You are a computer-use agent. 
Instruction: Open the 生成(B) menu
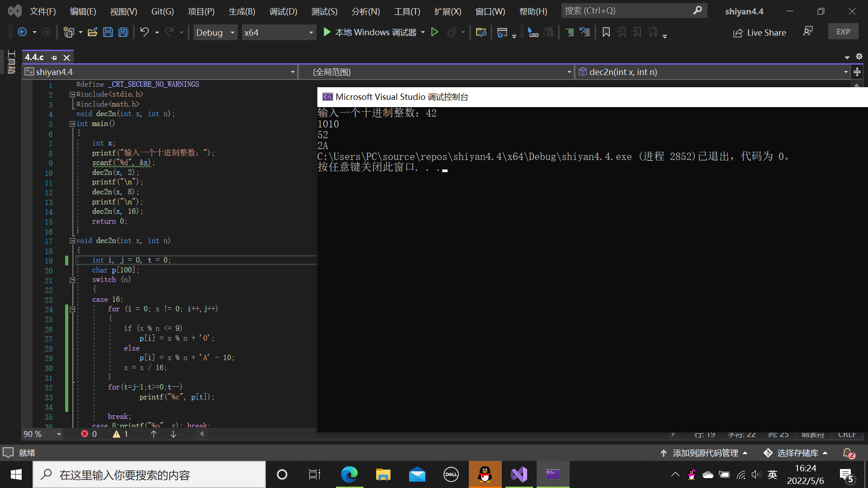pos(242,11)
